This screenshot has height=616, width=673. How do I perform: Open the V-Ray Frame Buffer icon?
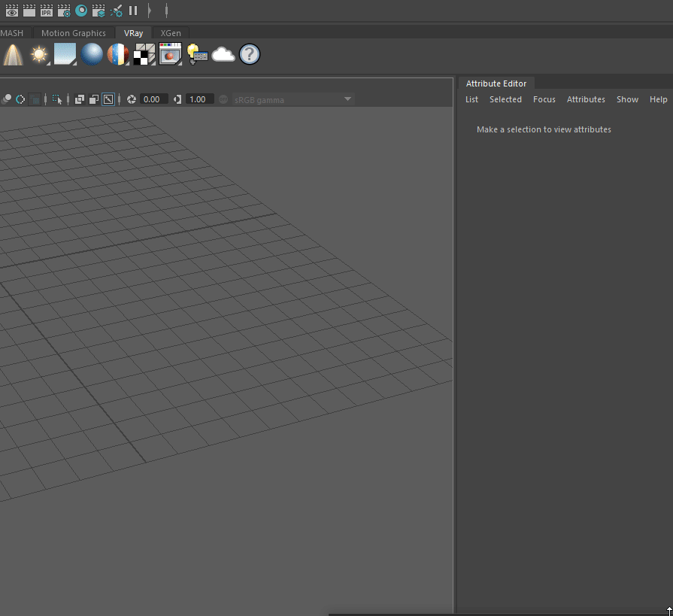point(171,54)
